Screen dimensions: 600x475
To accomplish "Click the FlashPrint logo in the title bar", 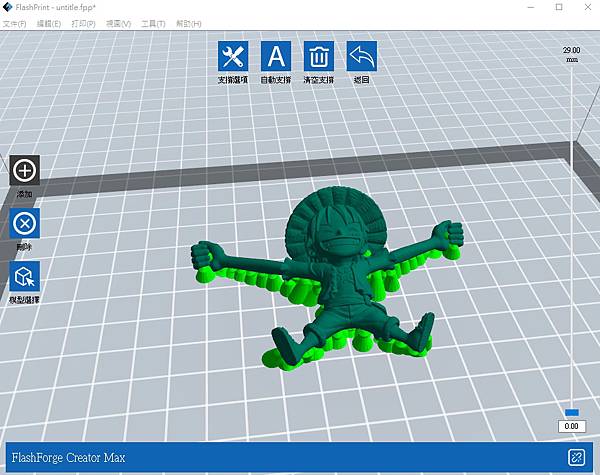I will [x=7, y=7].
